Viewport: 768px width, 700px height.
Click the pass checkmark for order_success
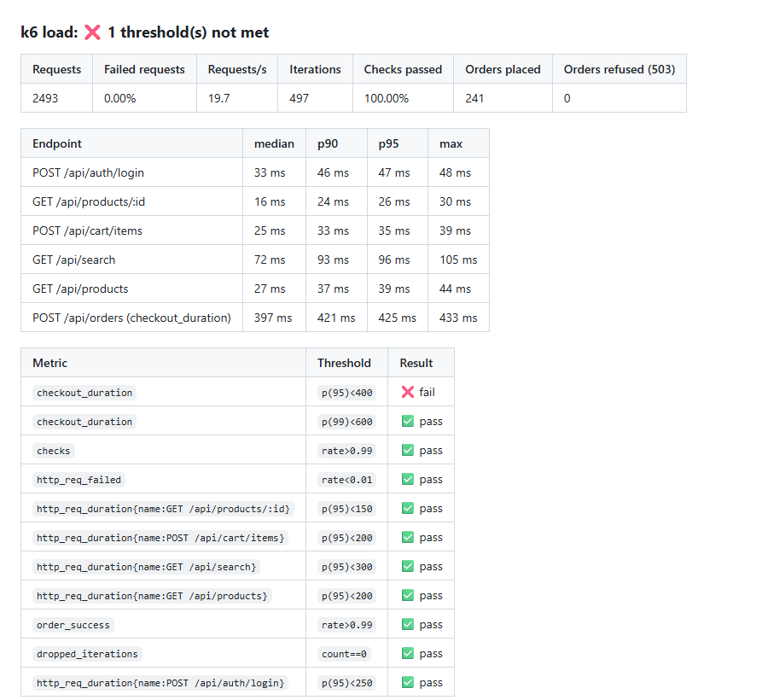(408, 625)
